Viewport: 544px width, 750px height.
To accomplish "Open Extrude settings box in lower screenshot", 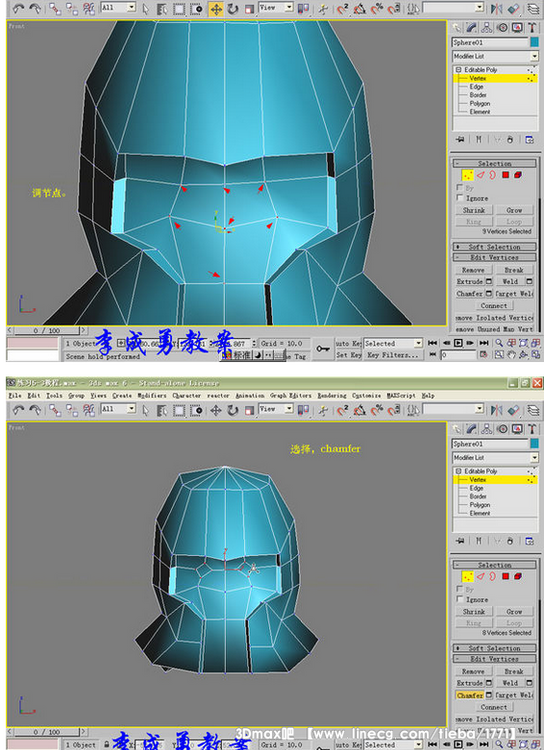I will 489,683.
